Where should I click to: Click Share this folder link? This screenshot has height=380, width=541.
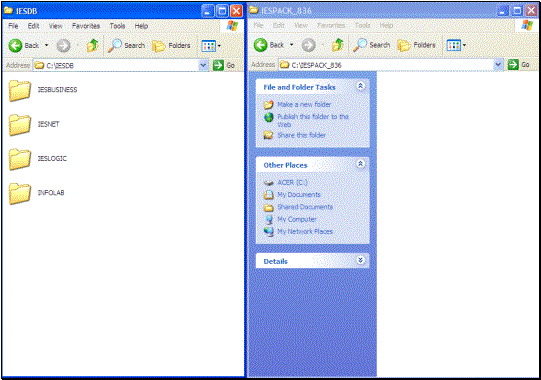(x=302, y=135)
